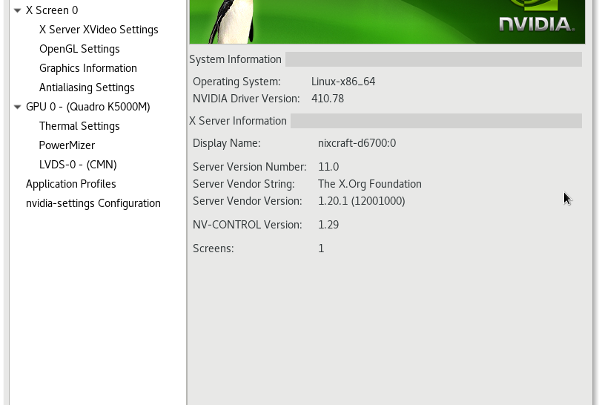Select the X Screen 0 label
Viewport: 599px width, 405px height.
tap(52, 10)
